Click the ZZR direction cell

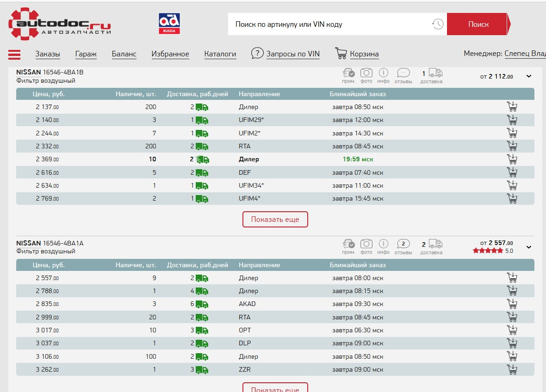244,369
